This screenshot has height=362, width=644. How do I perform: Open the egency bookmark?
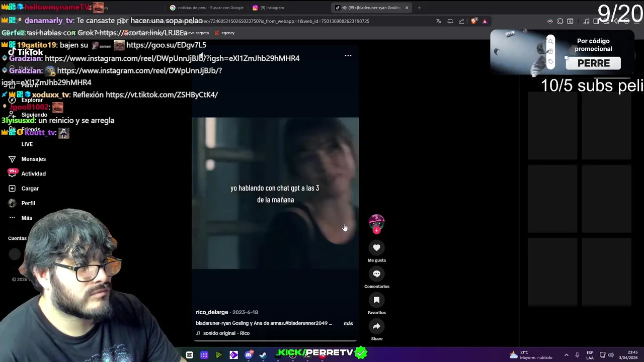point(224,33)
